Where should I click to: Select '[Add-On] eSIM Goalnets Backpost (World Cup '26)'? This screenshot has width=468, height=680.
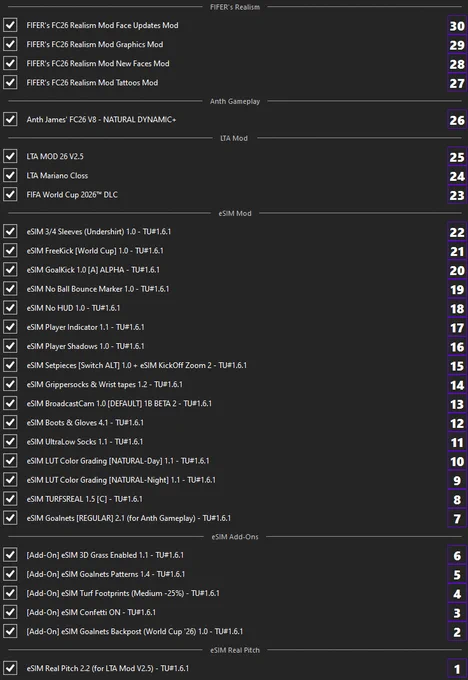click(111, 631)
